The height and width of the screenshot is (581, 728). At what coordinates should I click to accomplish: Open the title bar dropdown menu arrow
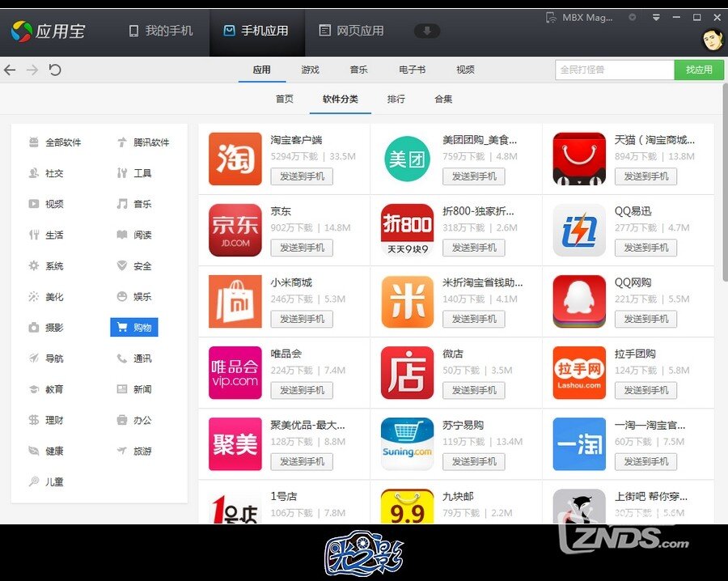(x=656, y=18)
